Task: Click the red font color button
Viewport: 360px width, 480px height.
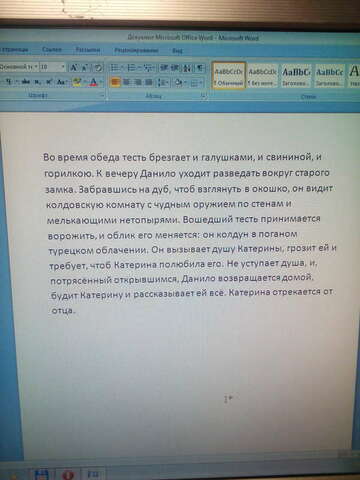Action: 94,82
